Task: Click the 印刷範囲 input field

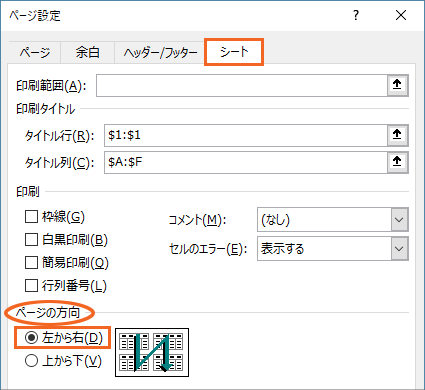Action: (x=242, y=85)
